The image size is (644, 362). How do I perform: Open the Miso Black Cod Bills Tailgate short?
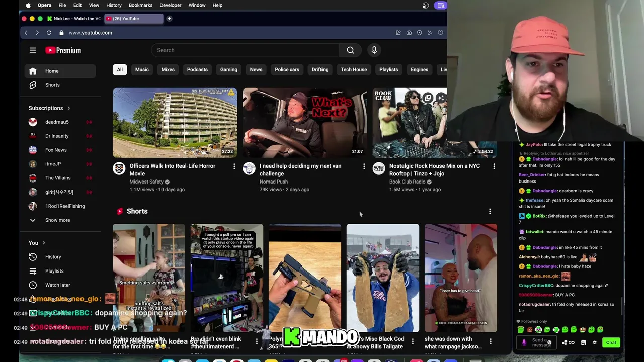[382, 278]
